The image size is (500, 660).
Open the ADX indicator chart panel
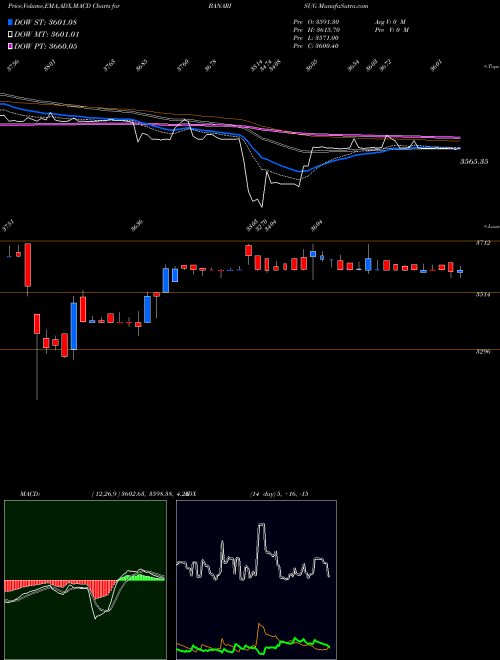pyautogui.click(x=256, y=580)
